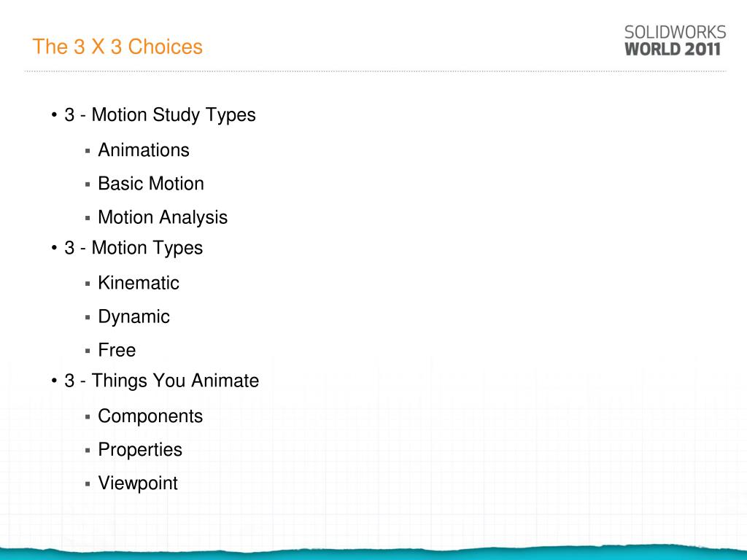Click the '3 - Motion Types' heading
Image resolution: width=747 pixels, height=560 pixels.
pyautogui.click(x=133, y=248)
